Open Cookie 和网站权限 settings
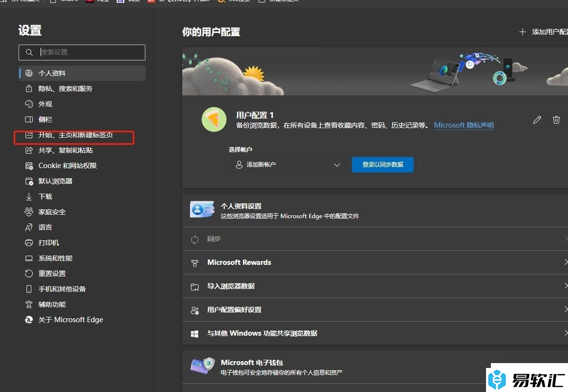The width and height of the screenshot is (568, 392). click(82, 166)
